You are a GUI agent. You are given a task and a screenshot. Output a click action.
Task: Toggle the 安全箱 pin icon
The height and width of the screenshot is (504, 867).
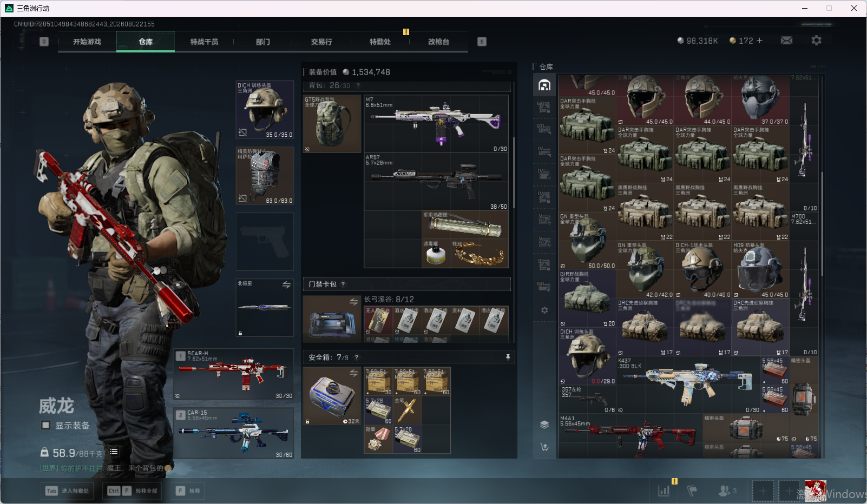[508, 357]
